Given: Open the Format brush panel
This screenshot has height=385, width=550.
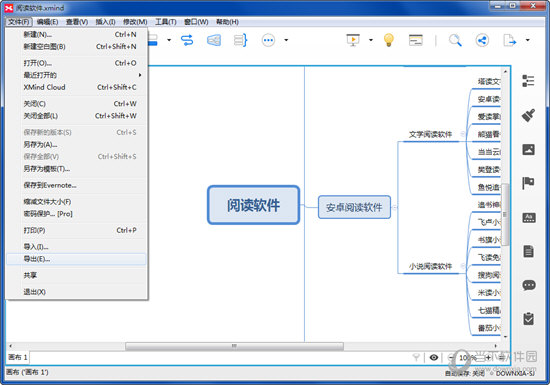Looking at the screenshot, I should click(528, 115).
